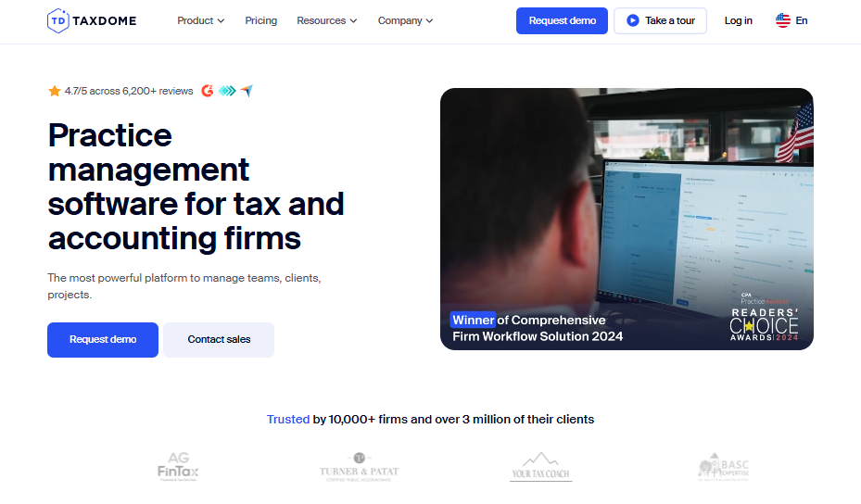Image resolution: width=861 pixels, height=504 pixels.
Task: Go to the Pricing page
Action: coord(260,20)
